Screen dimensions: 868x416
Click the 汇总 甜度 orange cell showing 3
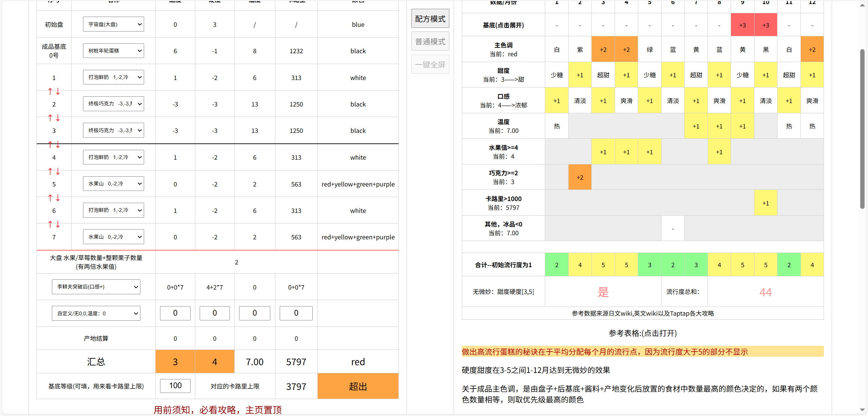coord(175,362)
